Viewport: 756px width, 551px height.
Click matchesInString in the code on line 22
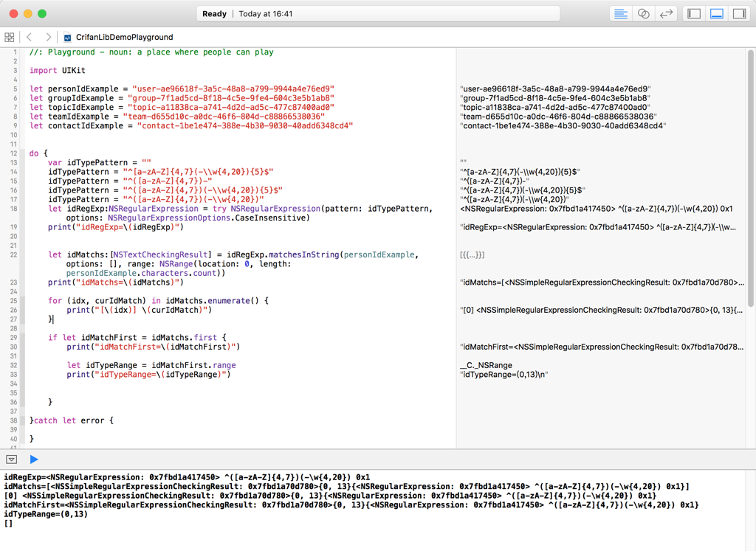coord(303,254)
